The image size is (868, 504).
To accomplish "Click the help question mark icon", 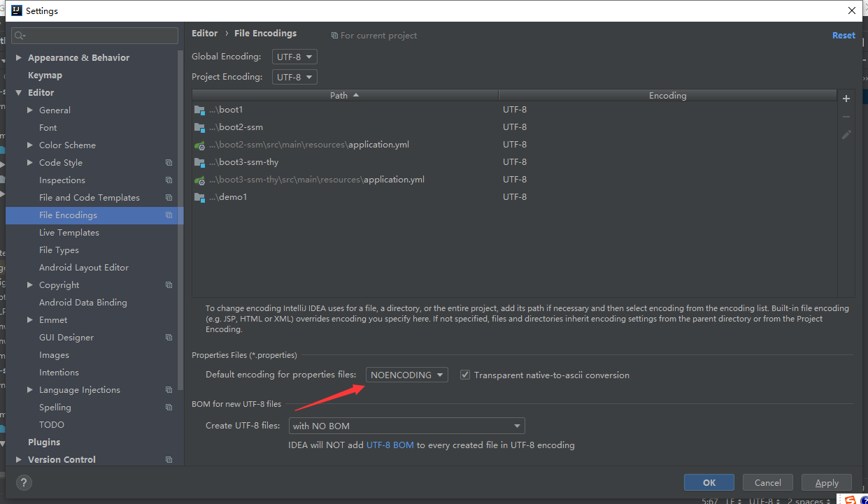I will click(24, 482).
